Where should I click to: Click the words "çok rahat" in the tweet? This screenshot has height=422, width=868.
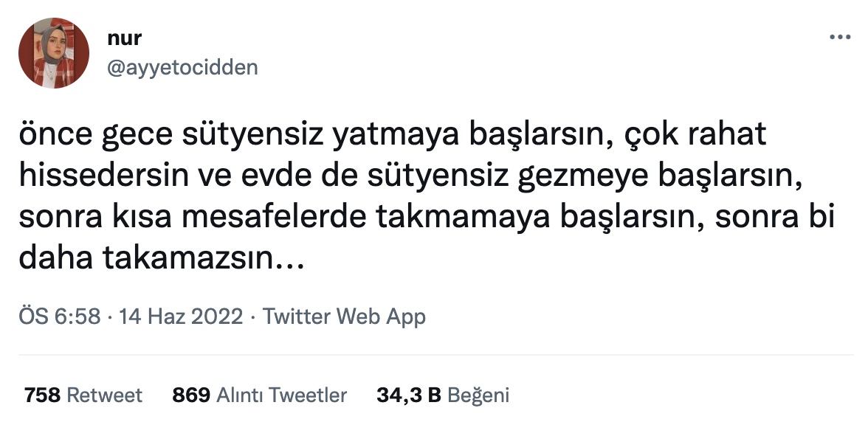coord(698,135)
